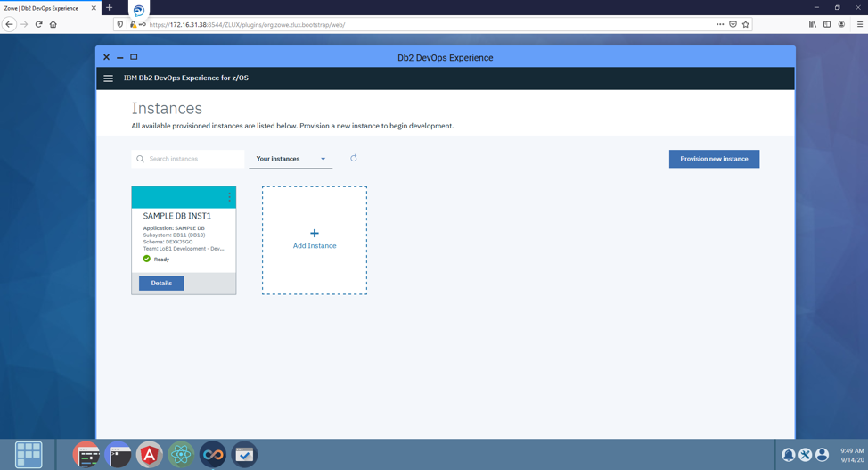Open Details for SAMPLE DB INST1
Screen dimensions: 868x470
tap(161, 284)
